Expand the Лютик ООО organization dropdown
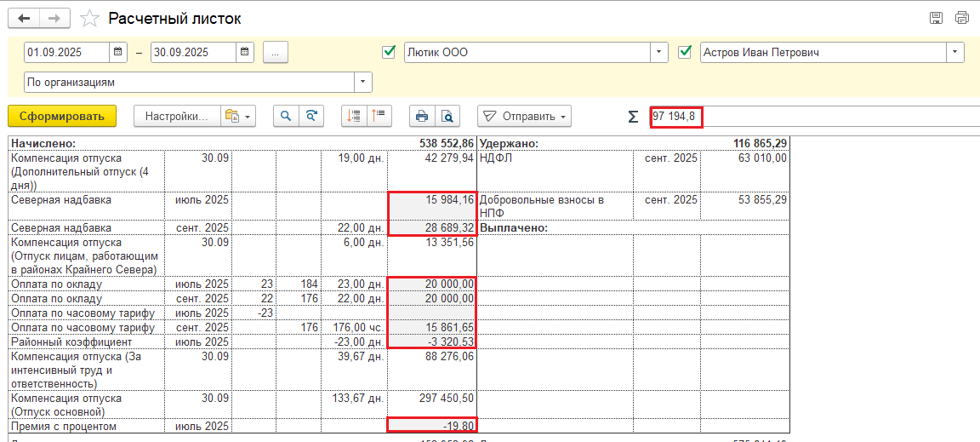This screenshot has width=980, height=442. coord(659,53)
